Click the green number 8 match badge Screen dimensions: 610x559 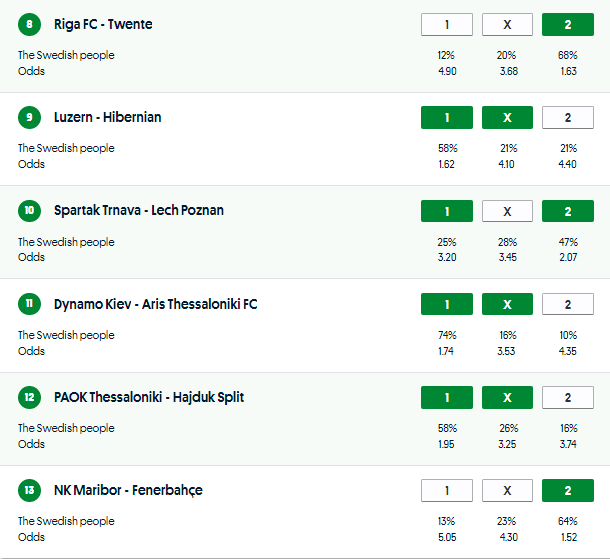[30, 24]
